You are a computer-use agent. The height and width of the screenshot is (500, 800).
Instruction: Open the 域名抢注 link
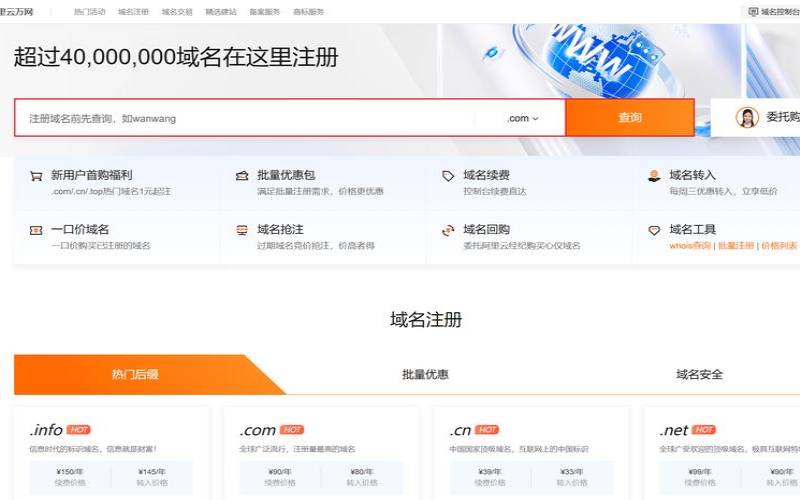click(281, 230)
